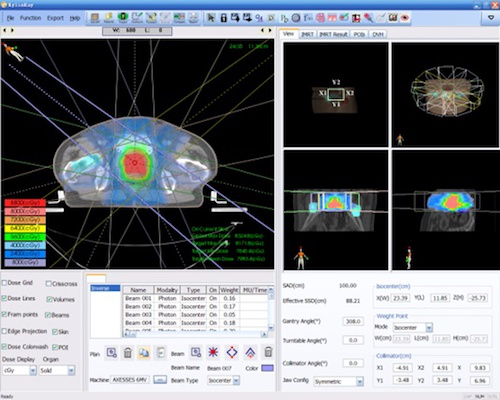Open the Beam Type Isocenter dropdown
Screen dimensions: 500x400
(x=223, y=380)
